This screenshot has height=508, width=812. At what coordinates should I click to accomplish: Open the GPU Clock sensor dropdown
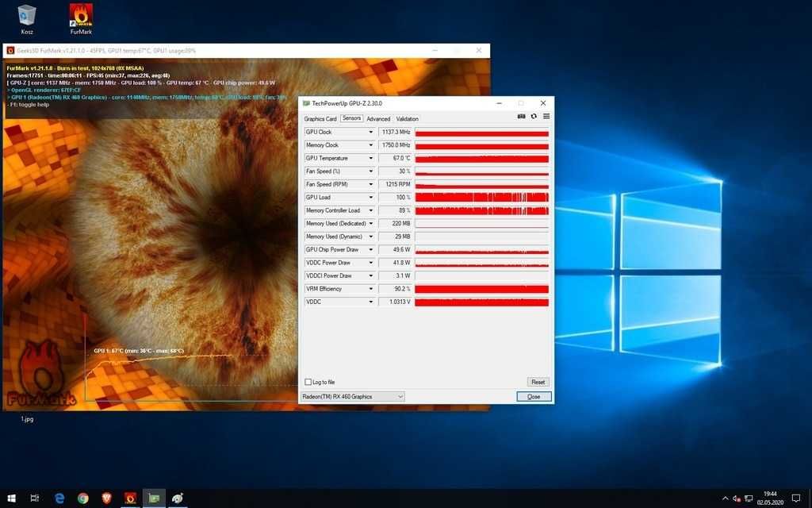(x=371, y=133)
